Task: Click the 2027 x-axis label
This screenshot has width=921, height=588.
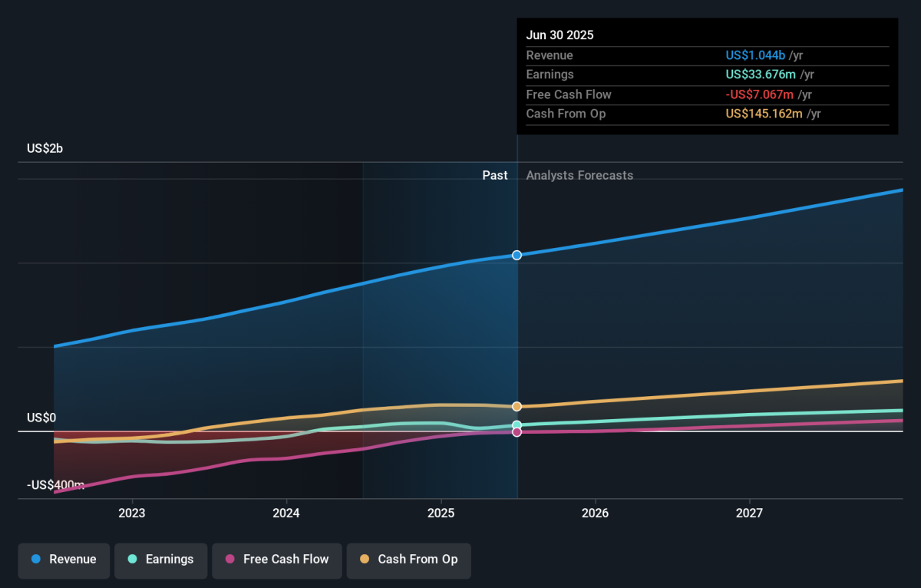Action: pyautogui.click(x=750, y=513)
